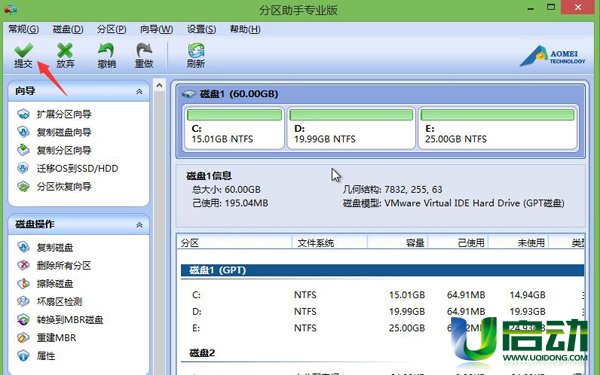Open the 设置(S) menu

point(201,29)
